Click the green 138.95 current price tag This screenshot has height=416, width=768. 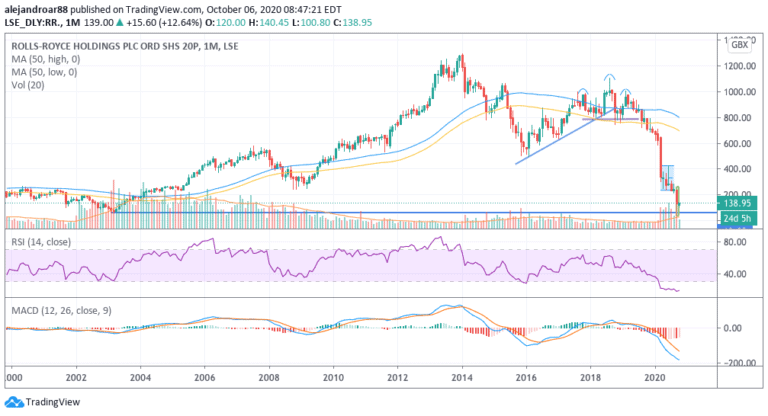pos(737,202)
